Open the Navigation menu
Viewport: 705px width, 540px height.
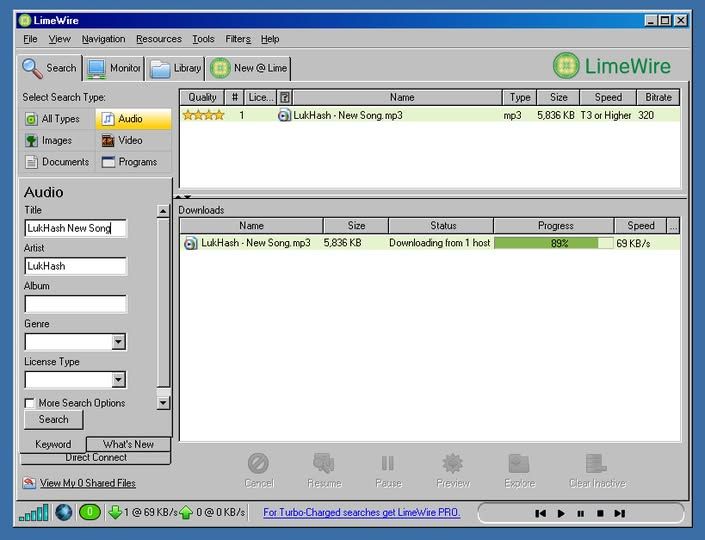[x=103, y=39]
